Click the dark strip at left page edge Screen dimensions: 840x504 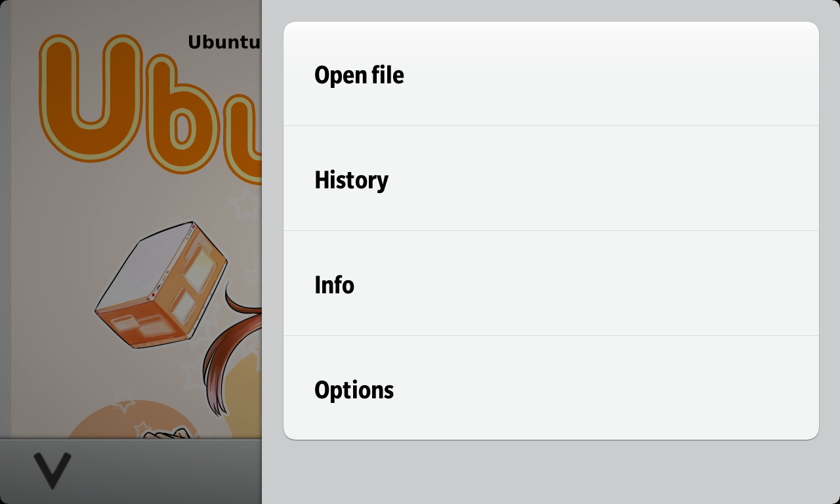(5, 217)
